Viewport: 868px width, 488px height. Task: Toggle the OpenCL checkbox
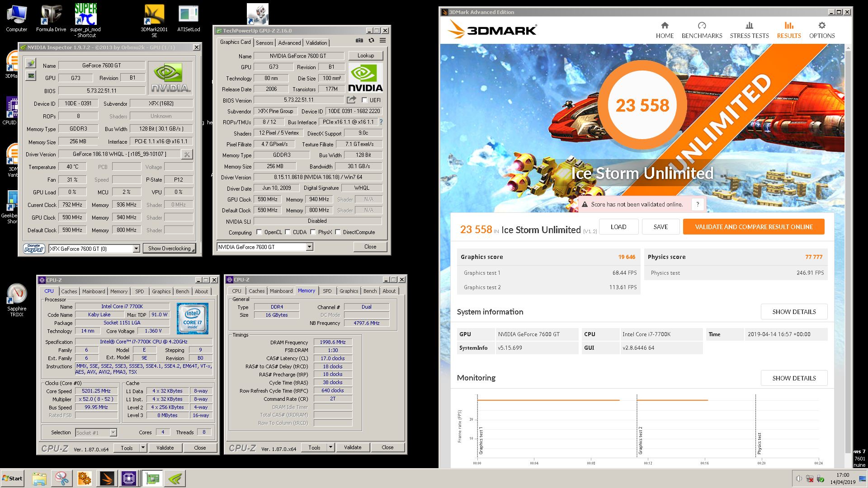coord(259,232)
